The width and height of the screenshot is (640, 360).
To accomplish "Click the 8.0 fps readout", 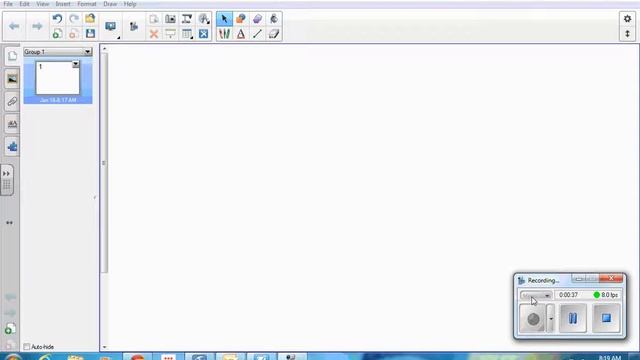I will click(x=606, y=295).
